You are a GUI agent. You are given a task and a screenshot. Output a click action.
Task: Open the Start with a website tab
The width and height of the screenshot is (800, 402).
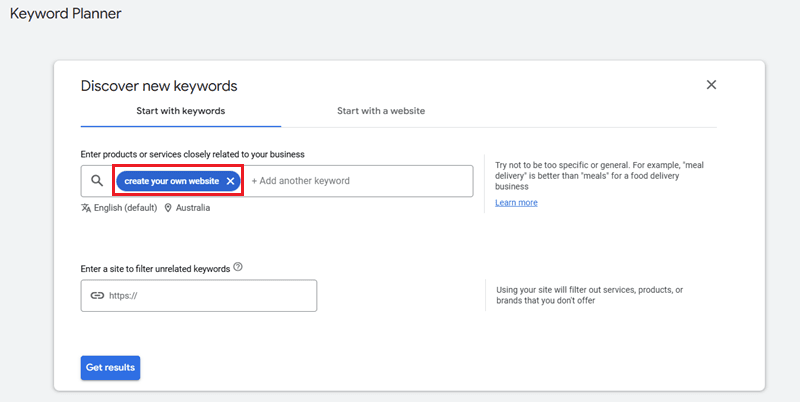click(380, 111)
